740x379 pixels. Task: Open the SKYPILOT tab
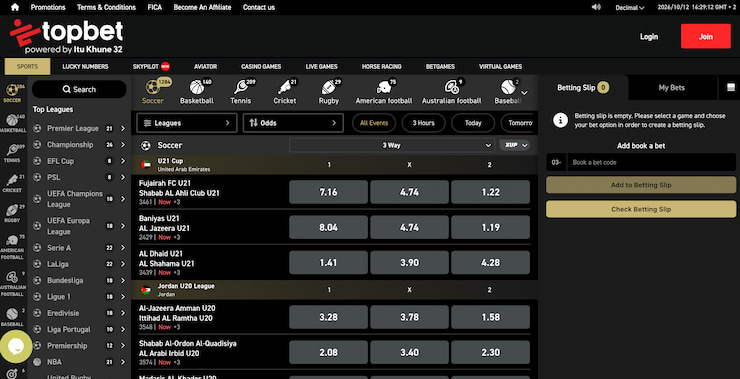pos(151,67)
